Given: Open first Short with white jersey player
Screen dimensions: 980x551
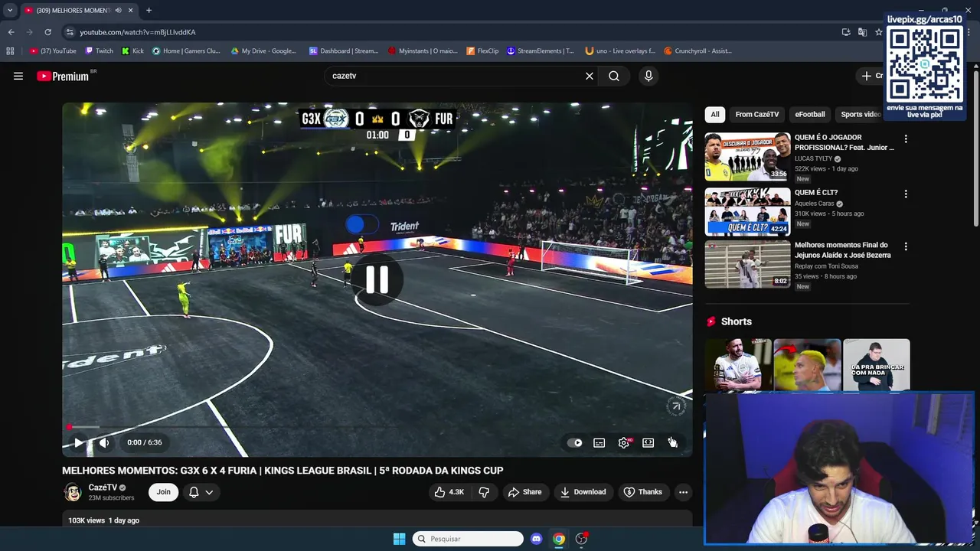Looking at the screenshot, I should pyautogui.click(x=738, y=365).
